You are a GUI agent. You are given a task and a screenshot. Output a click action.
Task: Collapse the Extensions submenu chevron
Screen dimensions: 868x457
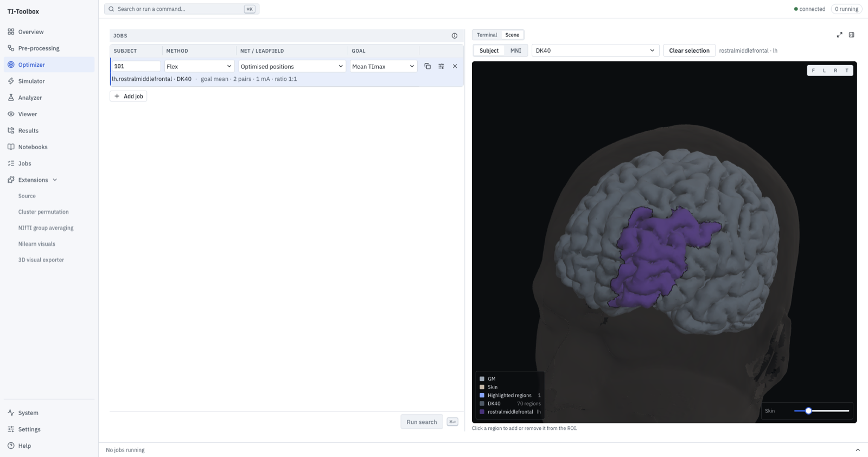55,180
